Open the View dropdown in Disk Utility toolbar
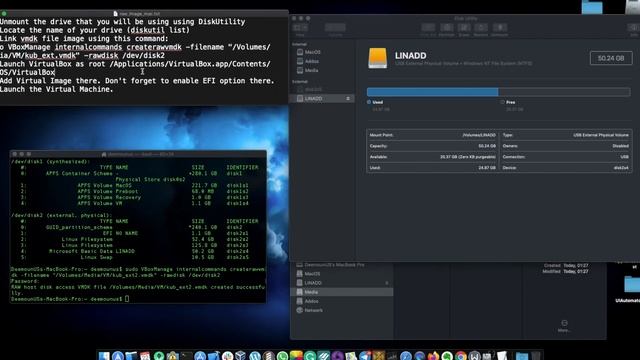Screen dimensions: 640x360 pos(300,28)
